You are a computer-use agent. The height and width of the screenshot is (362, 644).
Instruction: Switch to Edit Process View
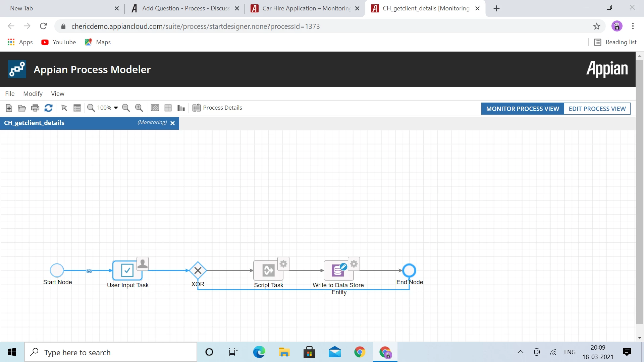pos(597,109)
